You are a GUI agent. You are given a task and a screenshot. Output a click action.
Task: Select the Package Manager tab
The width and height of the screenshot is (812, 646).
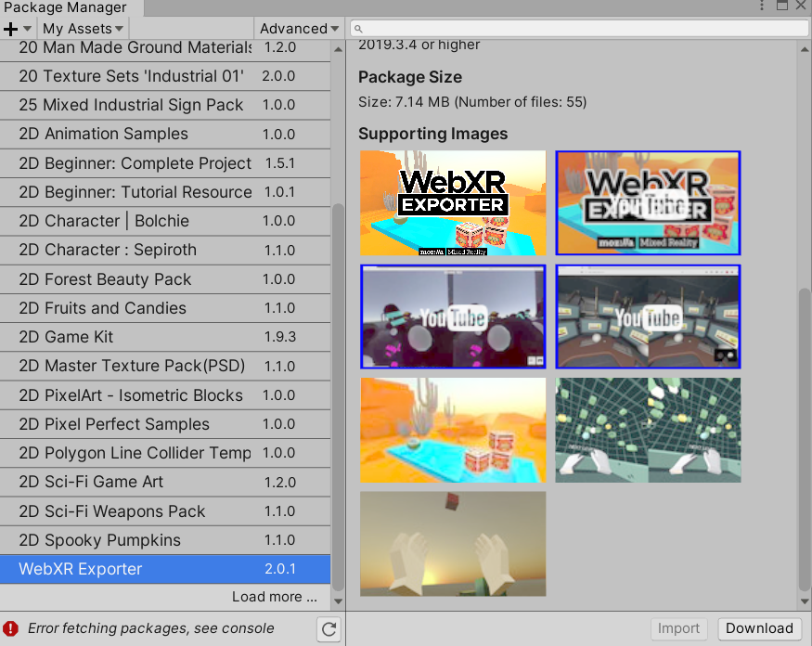click(x=71, y=7)
